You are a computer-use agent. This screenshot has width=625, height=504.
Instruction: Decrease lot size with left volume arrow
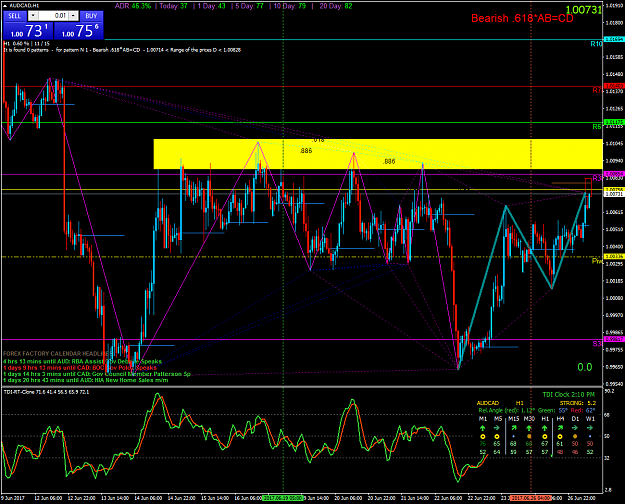(33, 16)
